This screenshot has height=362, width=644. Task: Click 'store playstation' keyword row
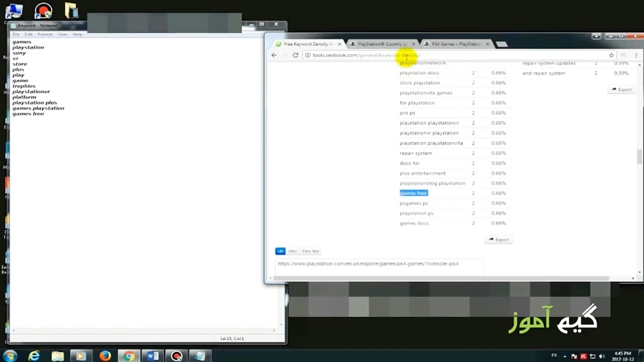pyautogui.click(x=420, y=82)
